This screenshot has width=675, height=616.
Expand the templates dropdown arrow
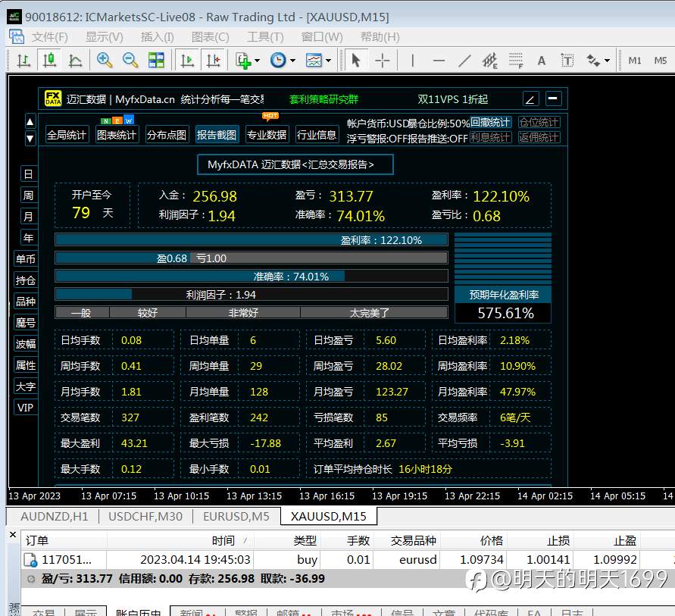click(x=329, y=61)
